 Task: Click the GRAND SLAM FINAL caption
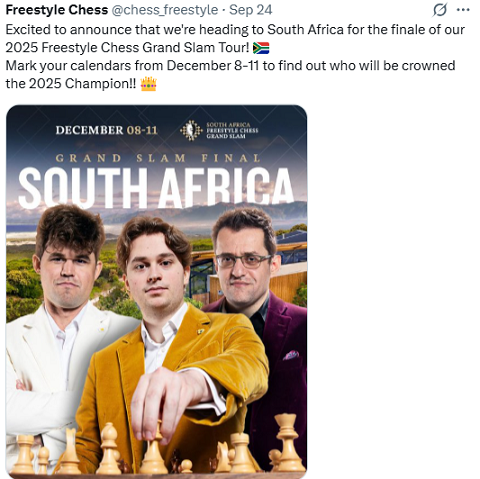tap(157, 158)
